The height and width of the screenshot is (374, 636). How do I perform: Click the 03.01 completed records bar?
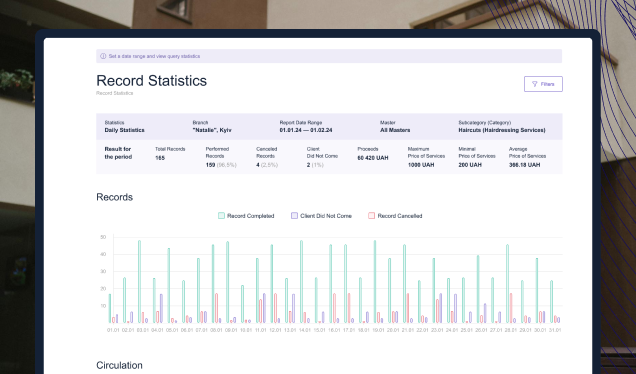click(140, 282)
